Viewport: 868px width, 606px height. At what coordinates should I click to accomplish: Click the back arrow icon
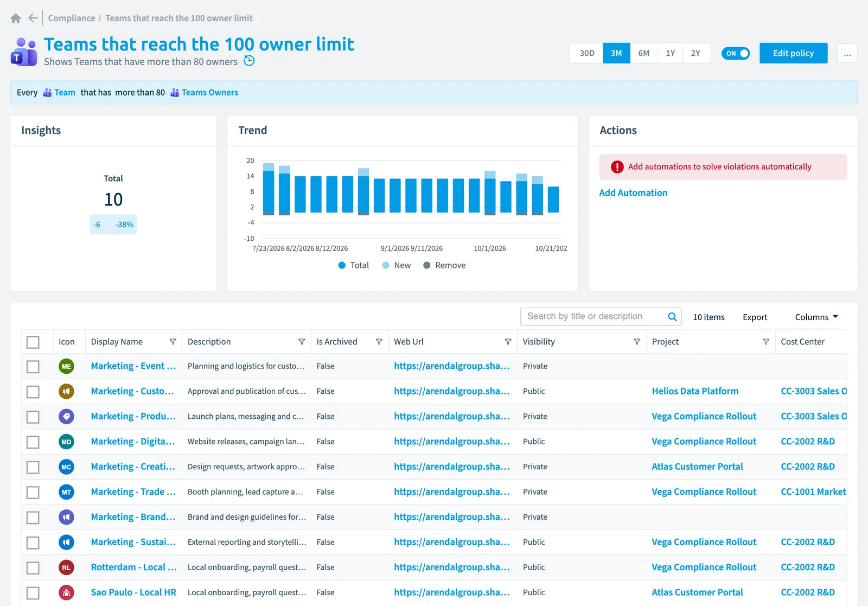(33, 18)
